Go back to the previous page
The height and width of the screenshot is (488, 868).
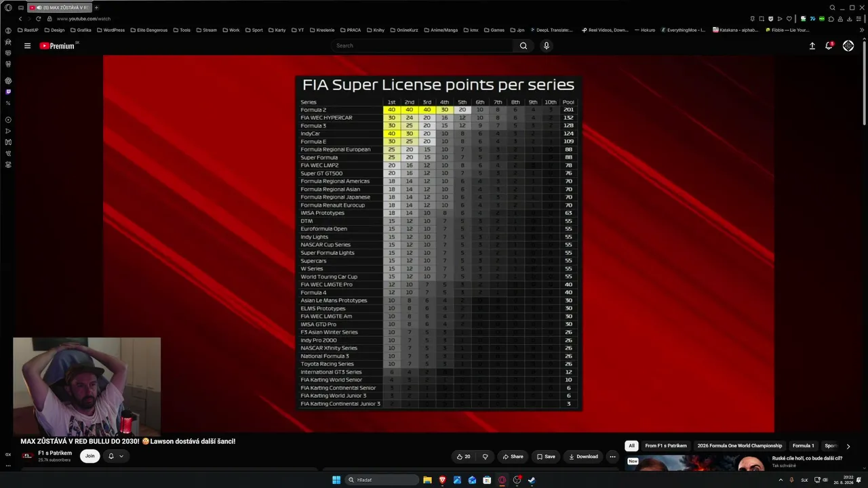(x=20, y=19)
